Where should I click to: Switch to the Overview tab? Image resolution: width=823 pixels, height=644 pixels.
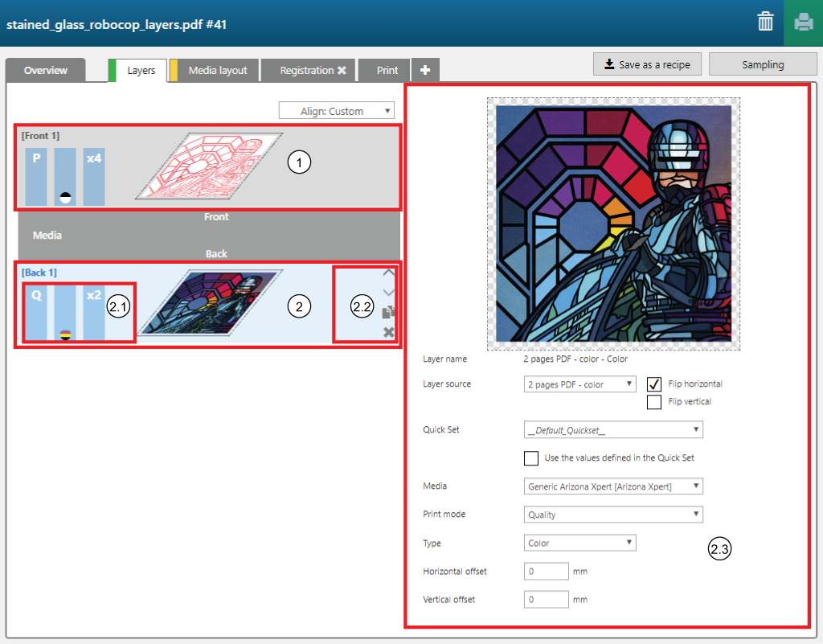click(46, 70)
